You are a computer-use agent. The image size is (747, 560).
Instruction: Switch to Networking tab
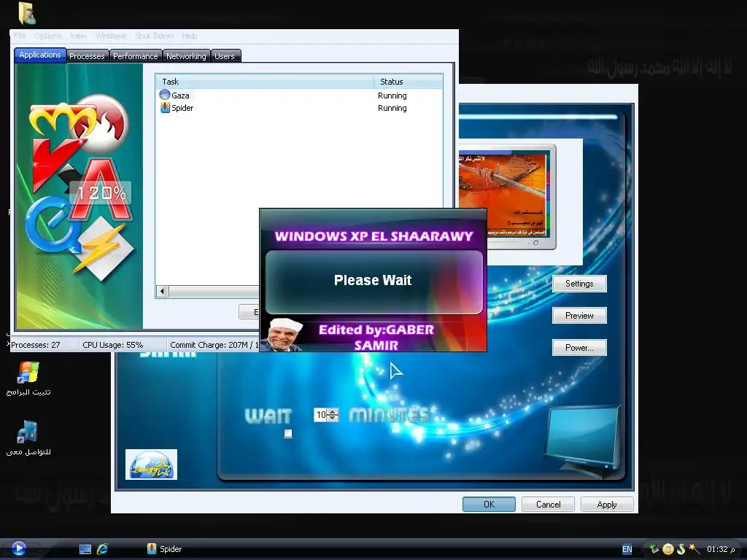pyautogui.click(x=186, y=56)
